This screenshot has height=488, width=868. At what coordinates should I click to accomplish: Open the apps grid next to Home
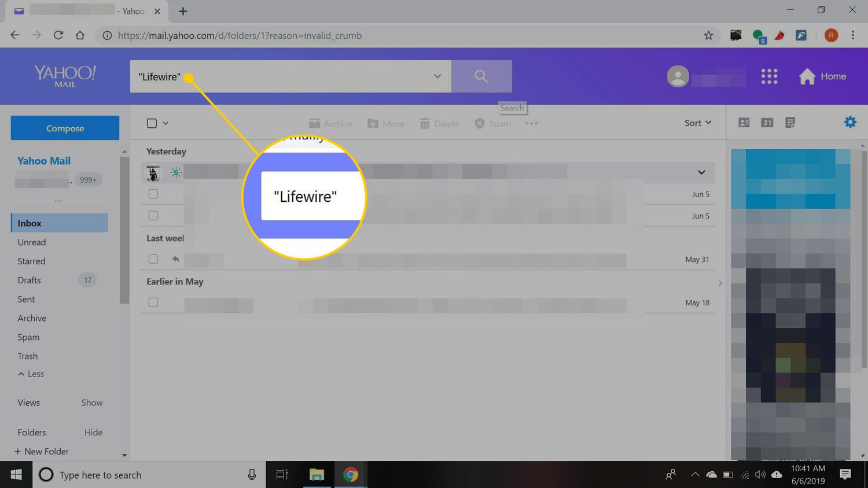769,76
